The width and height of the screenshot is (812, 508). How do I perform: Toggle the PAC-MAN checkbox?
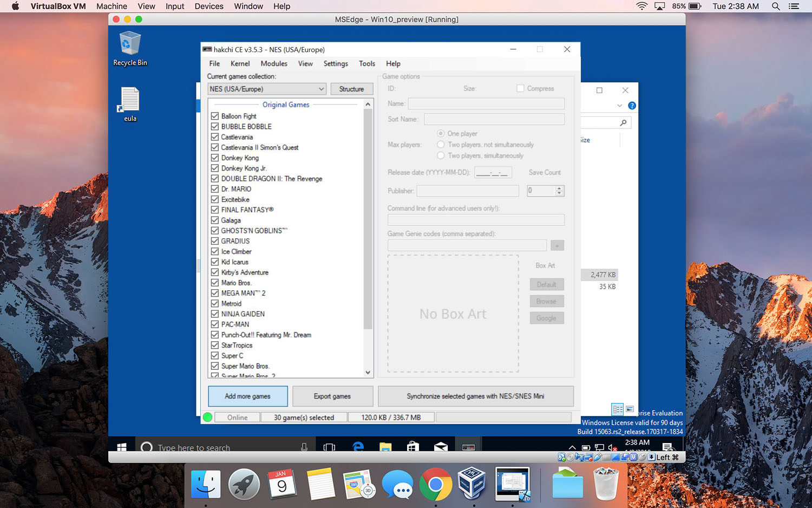pos(215,324)
